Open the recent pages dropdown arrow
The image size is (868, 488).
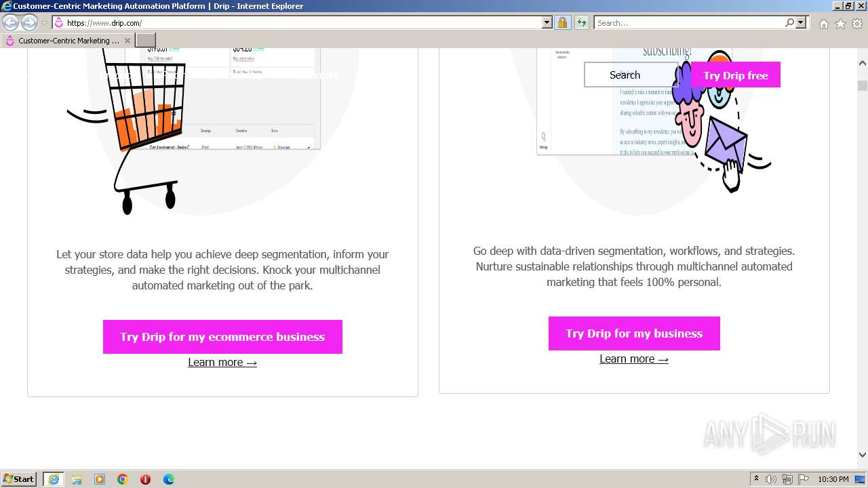click(44, 23)
